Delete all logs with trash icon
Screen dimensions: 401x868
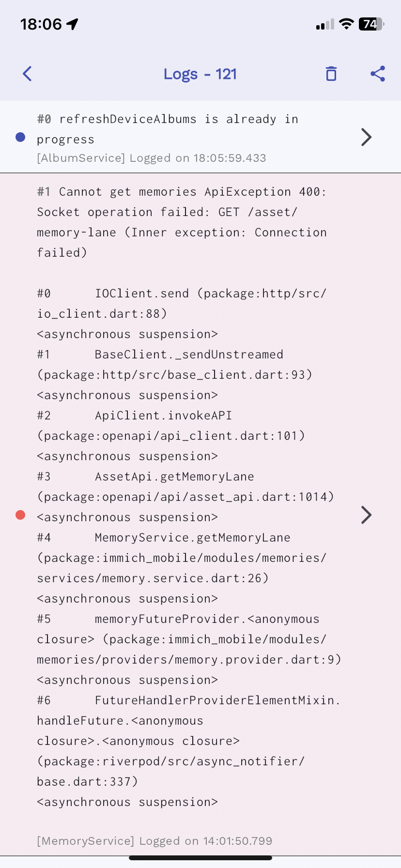(331, 74)
